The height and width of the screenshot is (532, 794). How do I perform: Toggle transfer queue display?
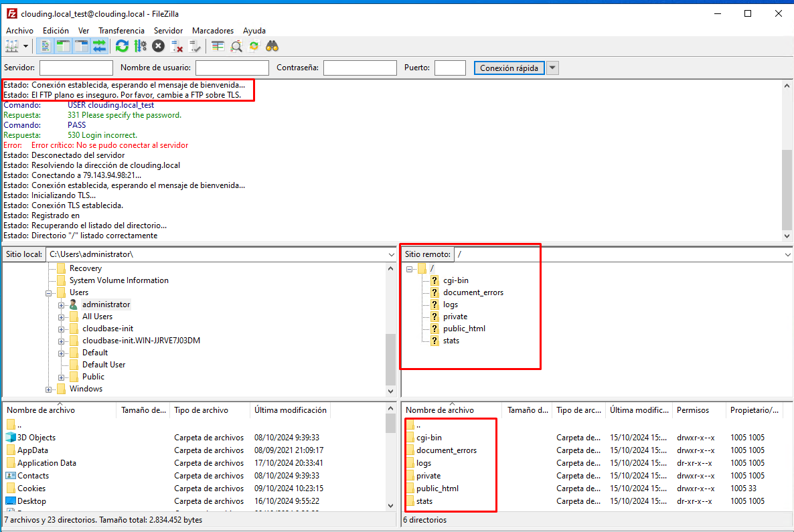(100, 47)
